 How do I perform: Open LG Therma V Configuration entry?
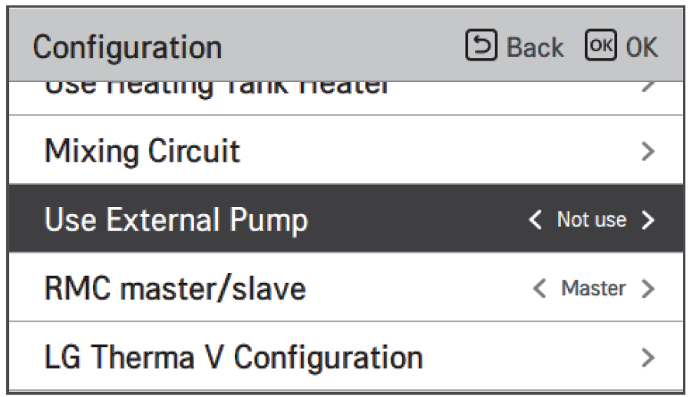(x=346, y=356)
